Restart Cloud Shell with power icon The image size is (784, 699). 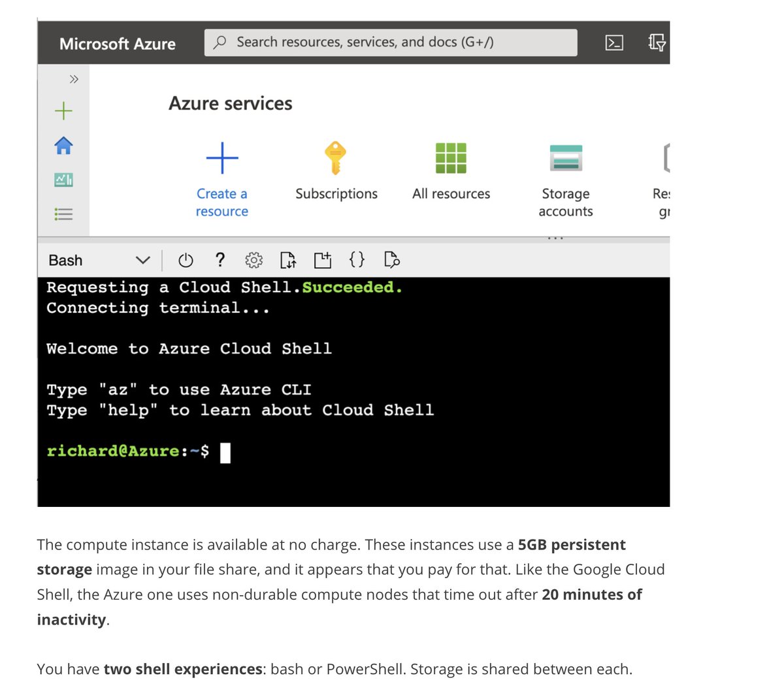coord(186,261)
